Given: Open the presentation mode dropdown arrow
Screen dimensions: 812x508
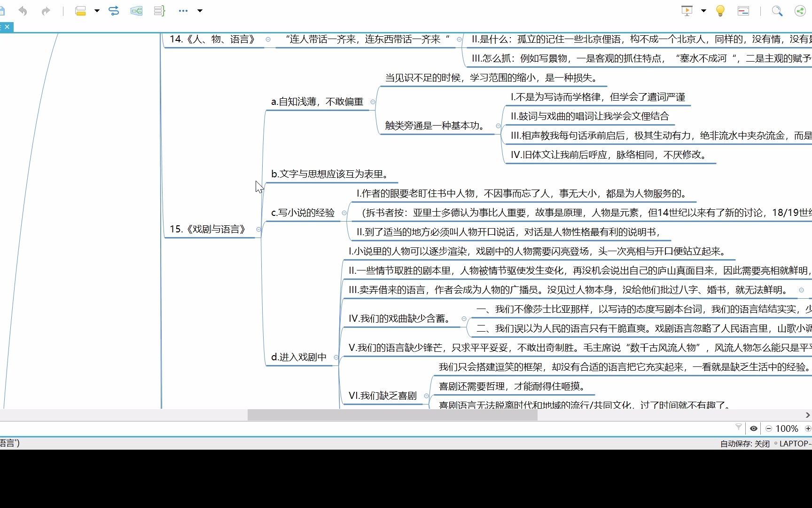Looking at the screenshot, I should click(x=703, y=11).
